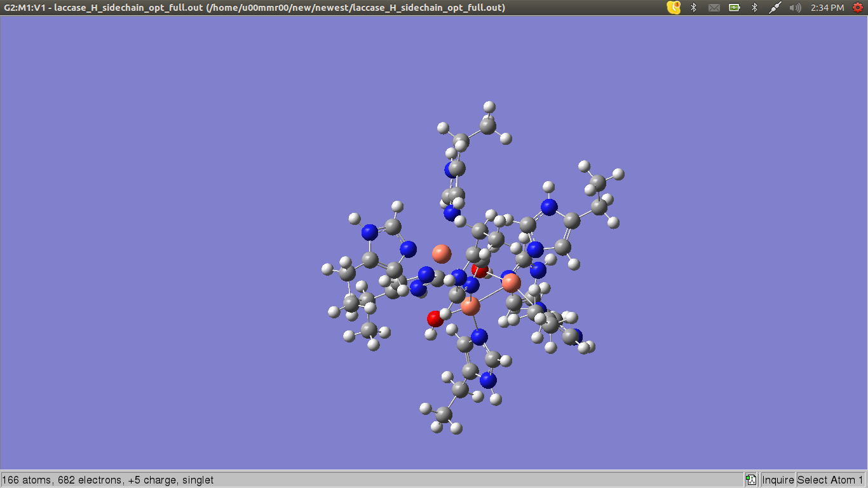Select the rightmost copper atom
This screenshot has width=868, height=488.
(511, 283)
